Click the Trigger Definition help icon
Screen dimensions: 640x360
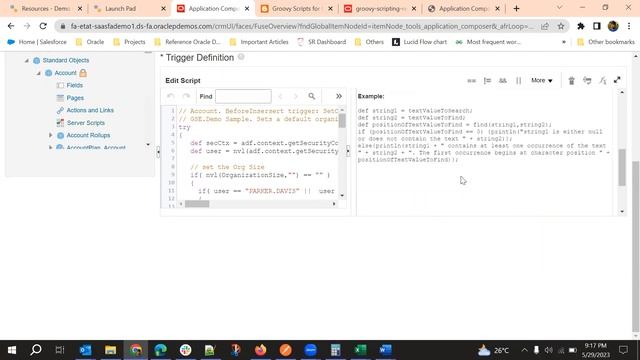click(x=241, y=57)
